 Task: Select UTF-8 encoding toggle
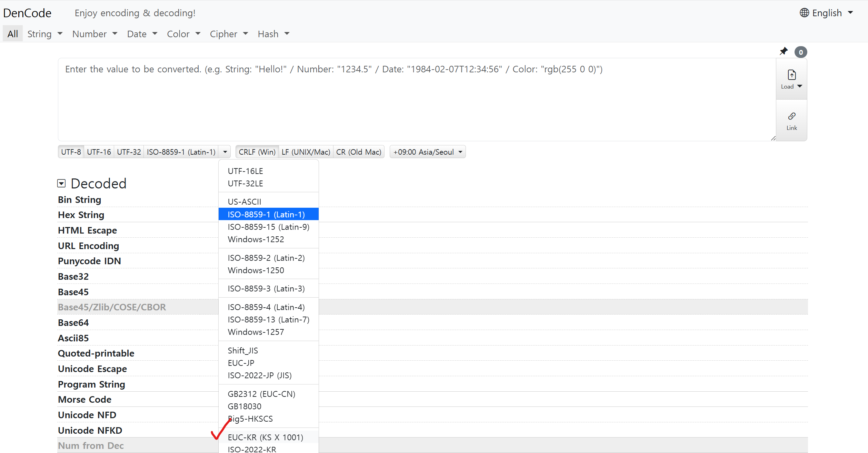tap(71, 152)
